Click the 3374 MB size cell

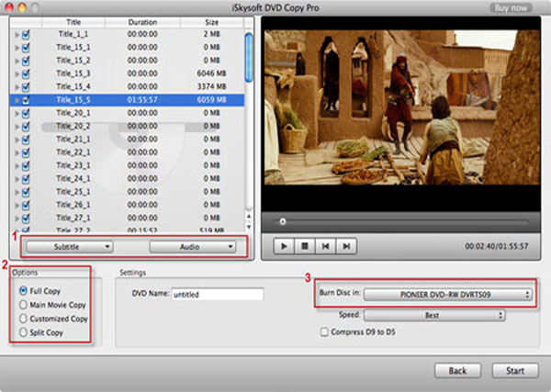pyautogui.click(x=211, y=86)
